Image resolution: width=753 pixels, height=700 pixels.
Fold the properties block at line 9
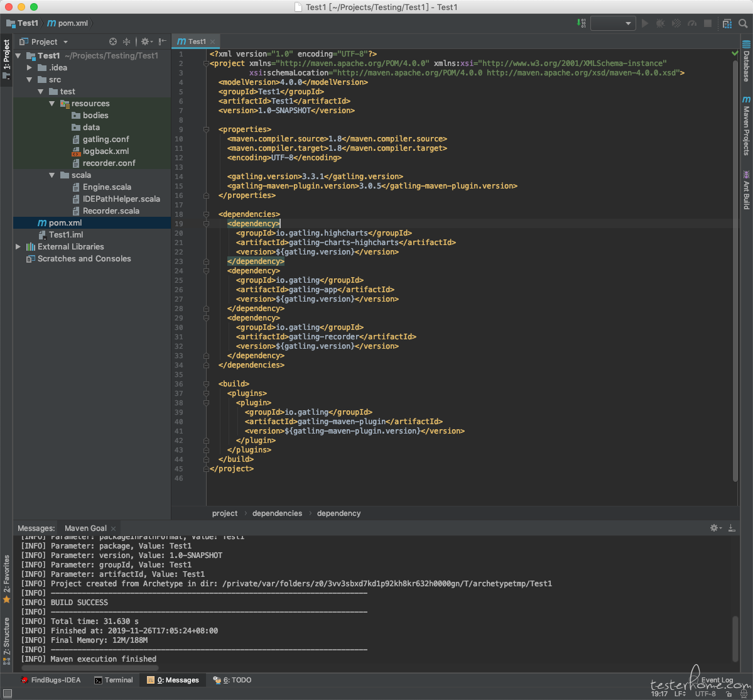(x=206, y=129)
